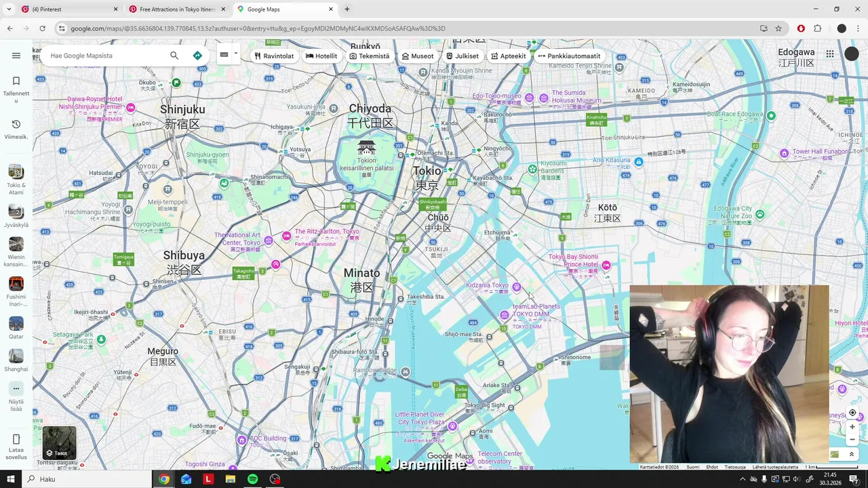868x488 pixels.
Task: Open the Google account avatar
Action: point(852,54)
